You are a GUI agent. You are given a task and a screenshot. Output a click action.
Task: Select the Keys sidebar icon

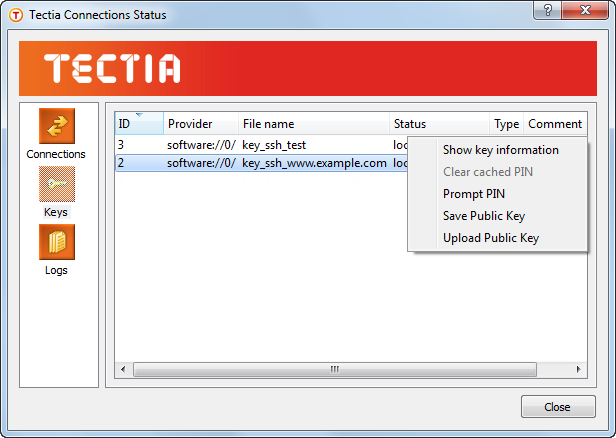(57, 184)
